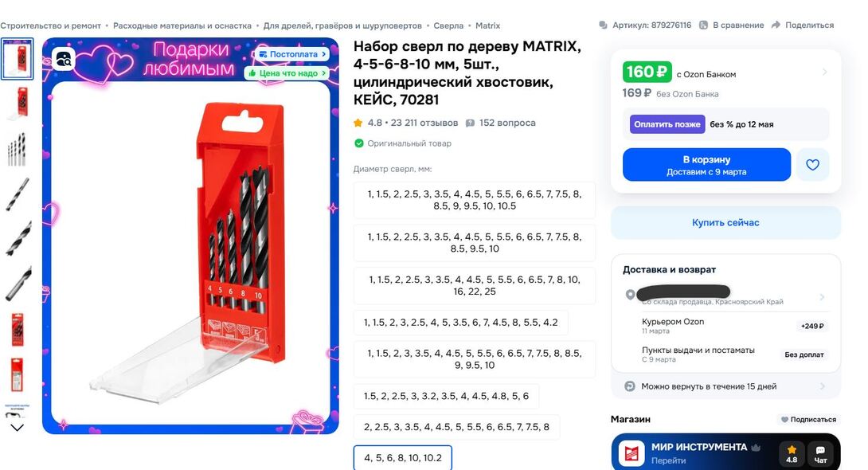Click the 152 вопроса speech bubble icon
Image resolution: width=868 pixels, height=470 pixels.
pos(470,123)
